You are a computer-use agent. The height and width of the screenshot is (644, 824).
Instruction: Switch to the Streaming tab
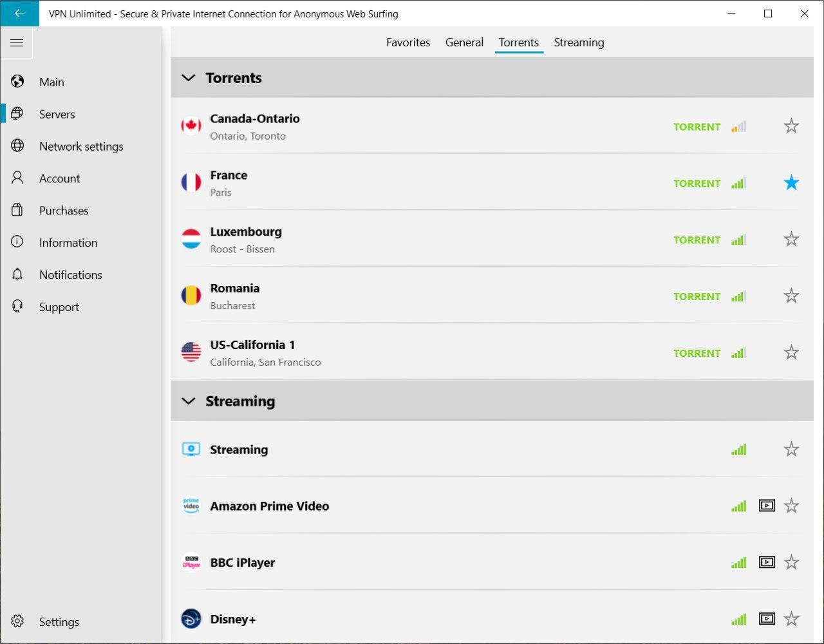579,43
